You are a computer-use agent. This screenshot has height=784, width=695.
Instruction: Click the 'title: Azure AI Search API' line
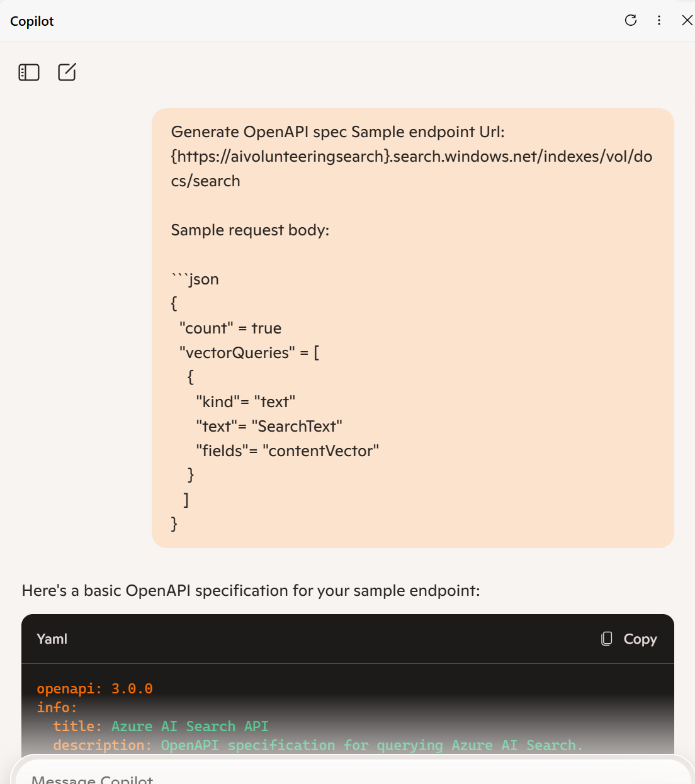coord(161,726)
